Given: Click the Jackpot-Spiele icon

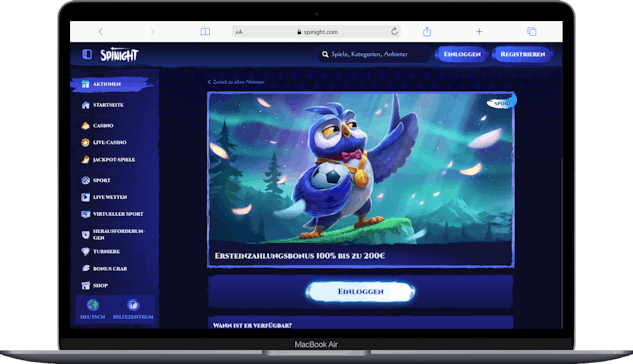Looking at the screenshot, I should pyautogui.click(x=85, y=159).
